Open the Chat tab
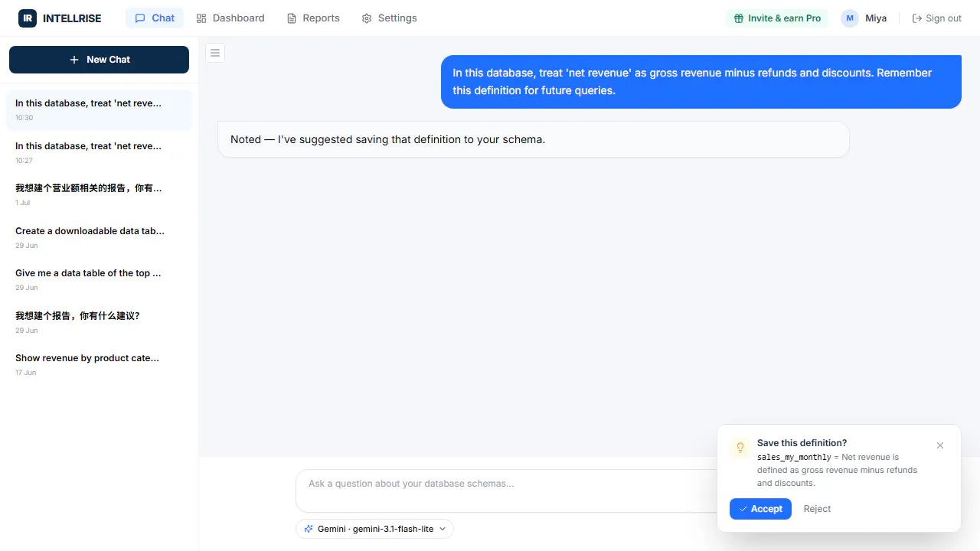980x551 pixels. (x=155, y=18)
